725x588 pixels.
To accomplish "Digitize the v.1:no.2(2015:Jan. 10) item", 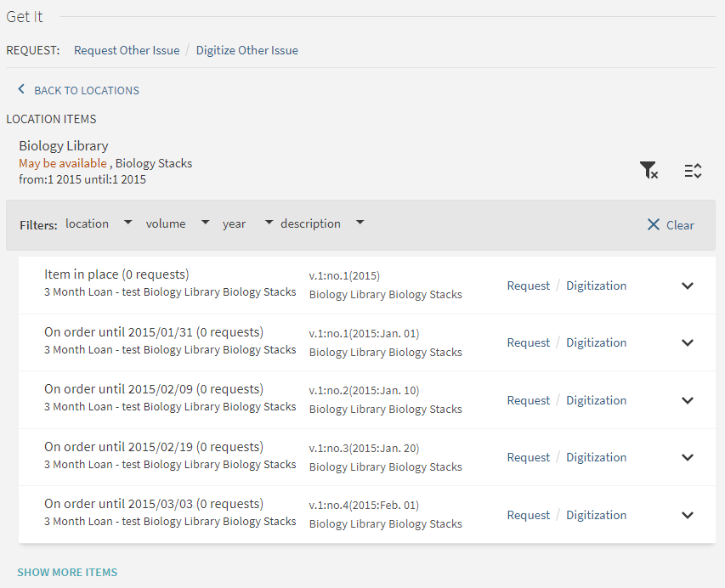I will [x=597, y=400].
